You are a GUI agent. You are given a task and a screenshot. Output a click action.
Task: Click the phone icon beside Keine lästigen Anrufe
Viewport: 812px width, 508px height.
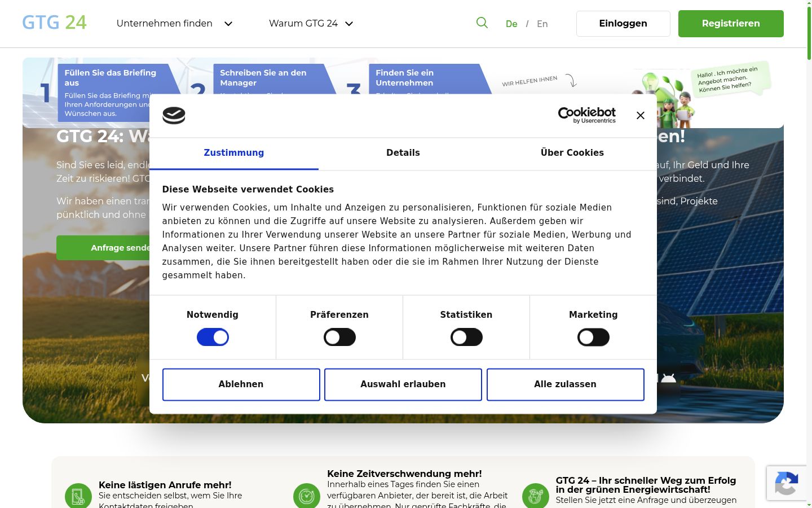(78, 496)
